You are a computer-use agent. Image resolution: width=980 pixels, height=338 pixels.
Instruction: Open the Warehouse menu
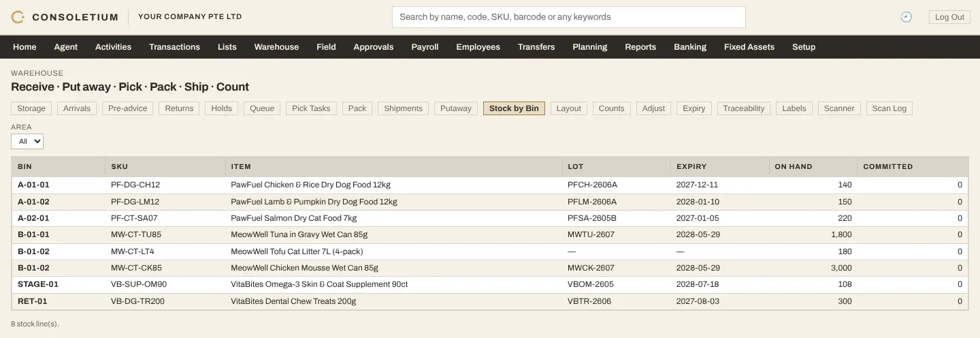[x=276, y=47]
